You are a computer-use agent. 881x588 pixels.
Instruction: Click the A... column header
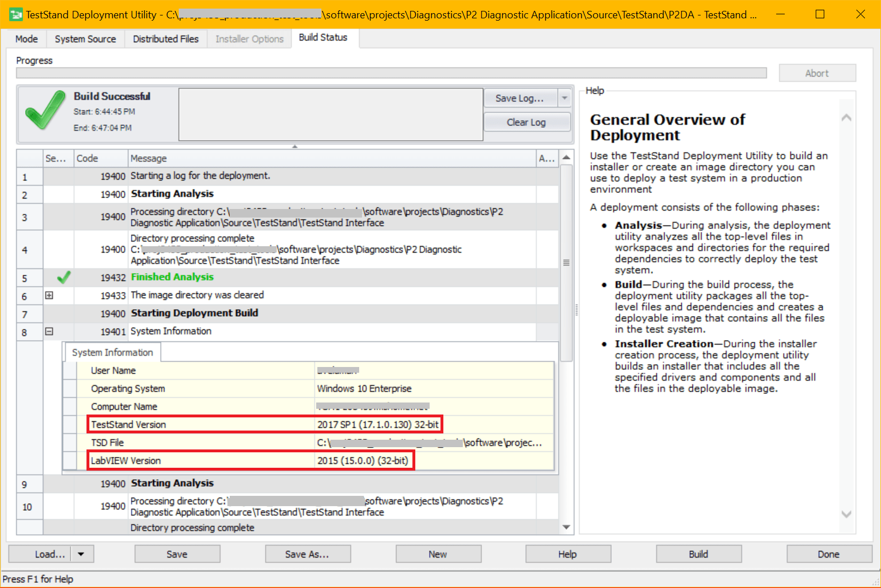coord(547,159)
